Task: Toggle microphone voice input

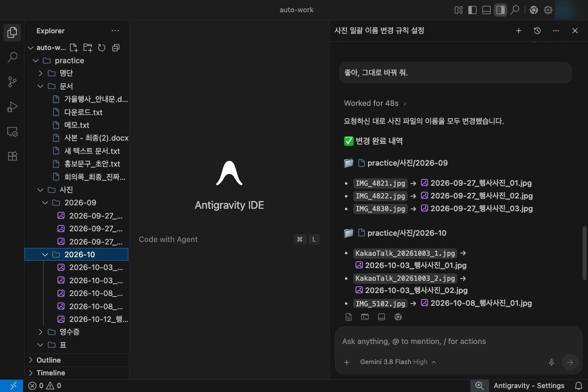Action: pyautogui.click(x=551, y=362)
